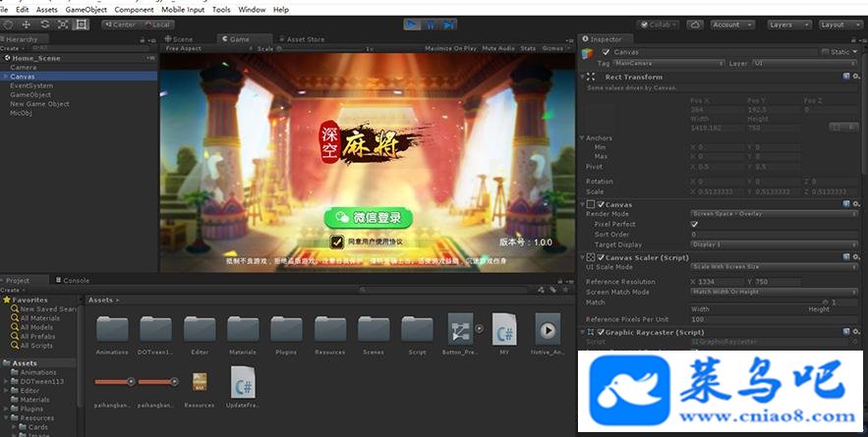Viewport: 868px width, 437px height.
Task: Open the Cloud services button
Action: pyautogui.click(x=695, y=25)
